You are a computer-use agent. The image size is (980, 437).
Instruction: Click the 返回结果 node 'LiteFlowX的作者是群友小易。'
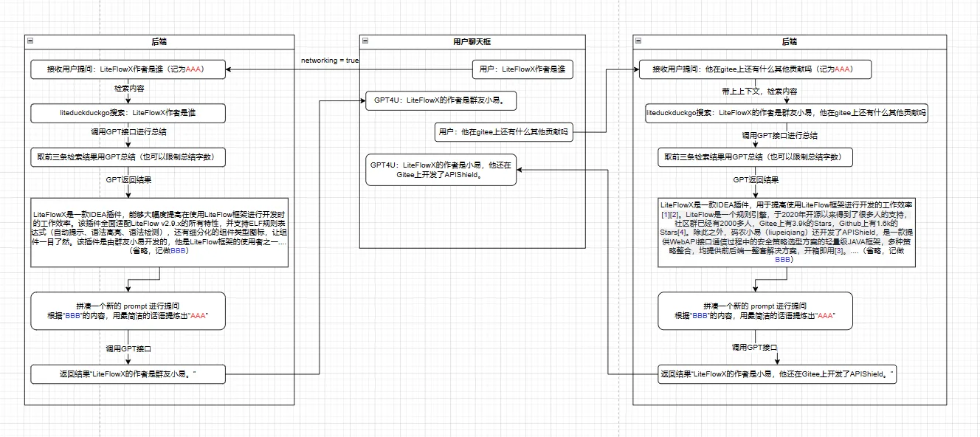click(x=128, y=374)
